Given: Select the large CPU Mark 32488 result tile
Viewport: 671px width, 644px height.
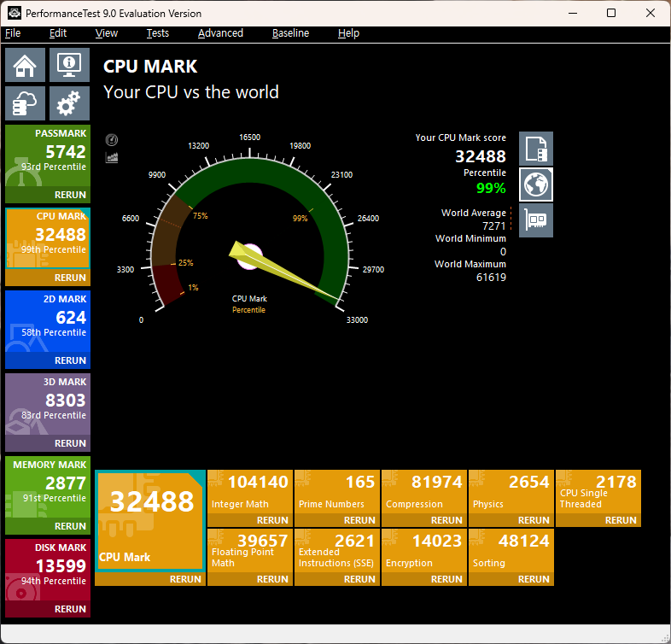Looking at the screenshot, I should coord(150,521).
